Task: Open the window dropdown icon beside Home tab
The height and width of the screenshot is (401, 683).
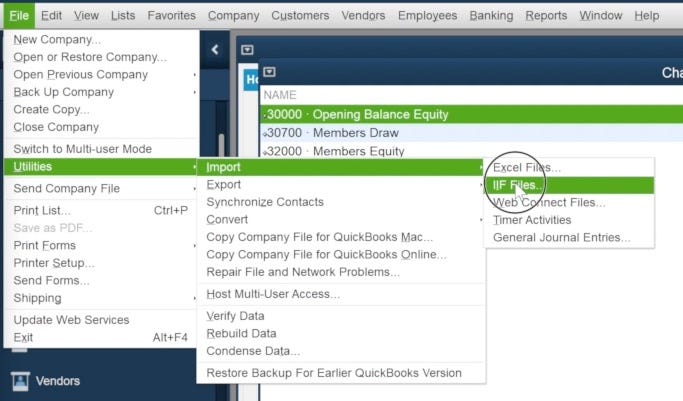Action: pyautogui.click(x=247, y=50)
